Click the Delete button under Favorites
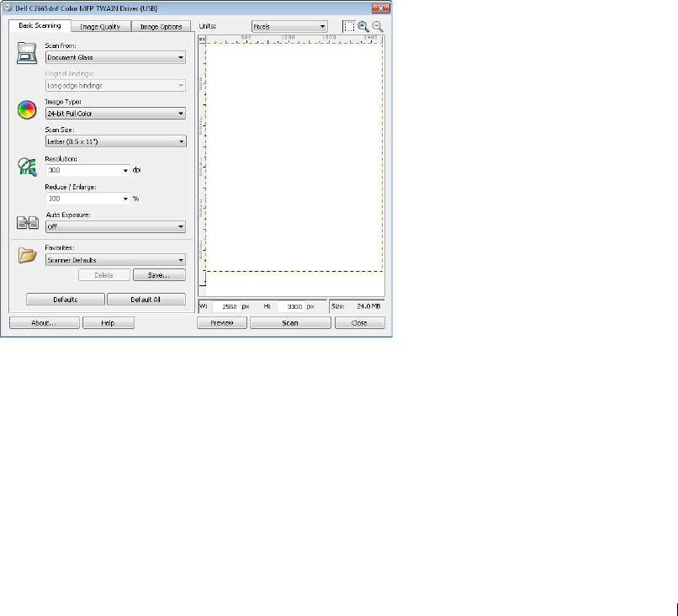 click(x=103, y=275)
